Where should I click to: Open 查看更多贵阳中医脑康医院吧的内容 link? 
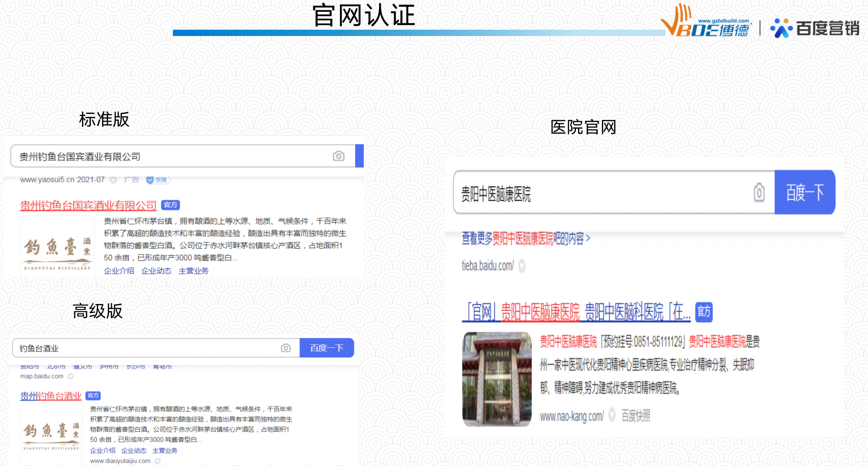click(526, 238)
